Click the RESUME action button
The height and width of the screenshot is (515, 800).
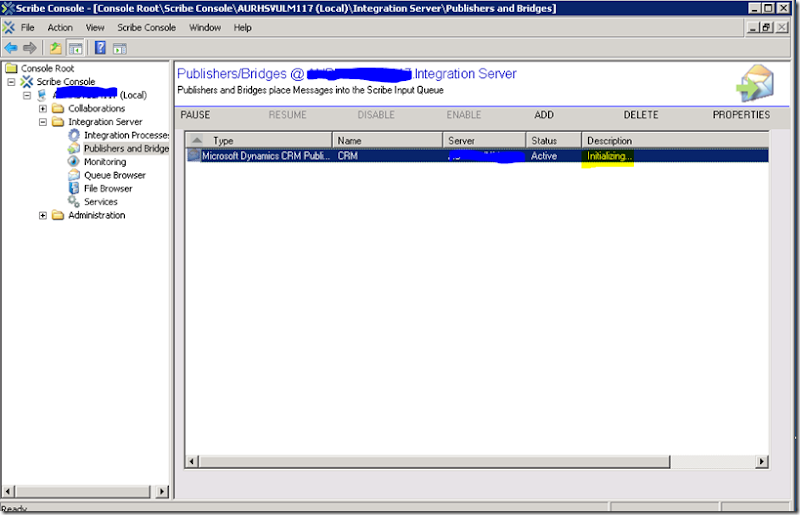click(x=288, y=115)
